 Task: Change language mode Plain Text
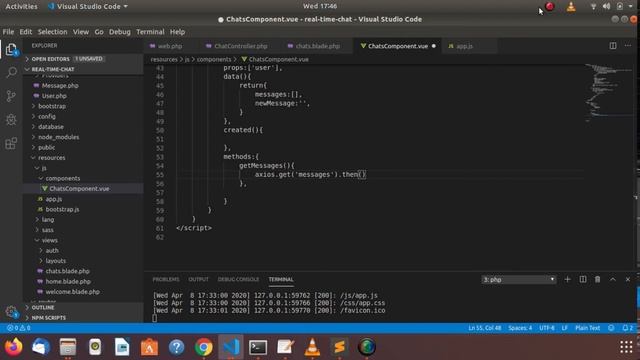(587, 328)
